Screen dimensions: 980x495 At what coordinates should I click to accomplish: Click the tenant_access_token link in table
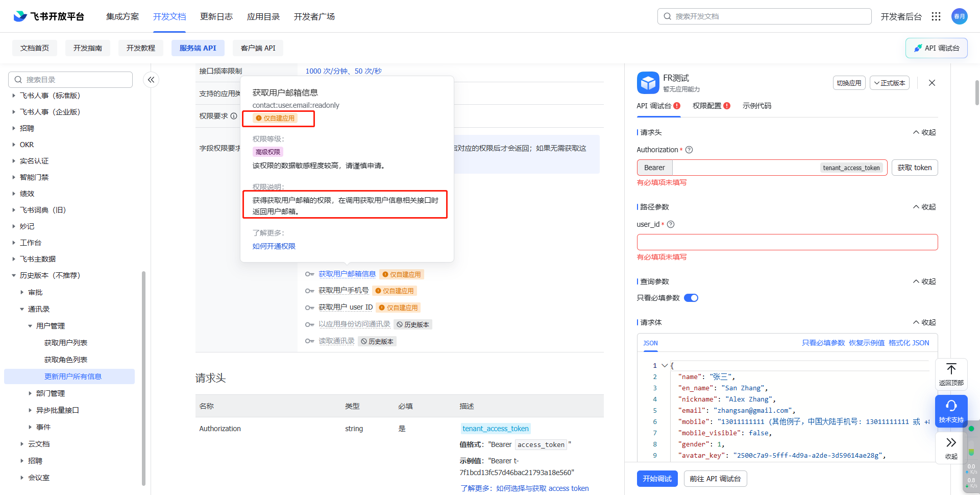click(496, 429)
